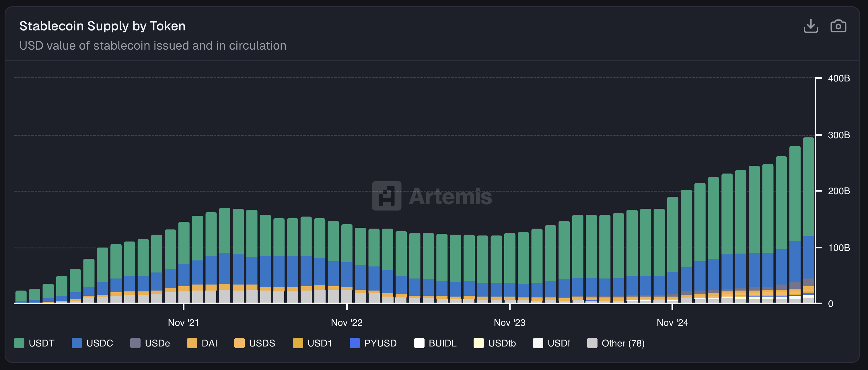The width and height of the screenshot is (868, 370).
Task: Click the camera screenshot icon
Action: coord(838,26)
